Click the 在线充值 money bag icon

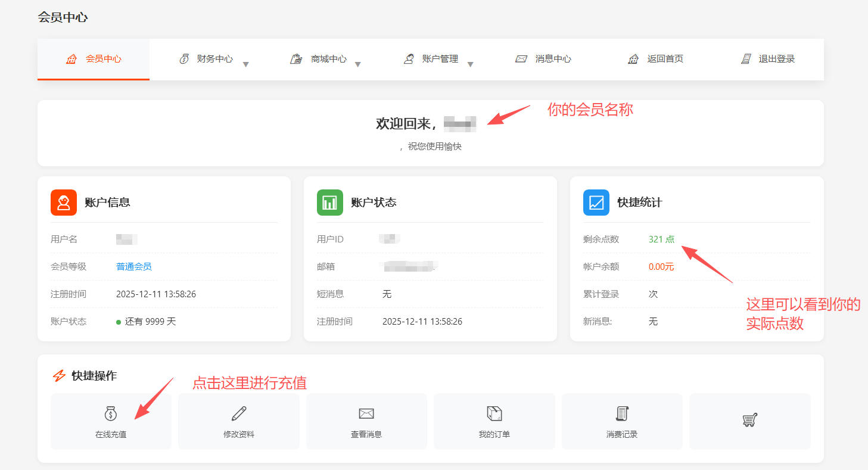click(x=111, y=413)
